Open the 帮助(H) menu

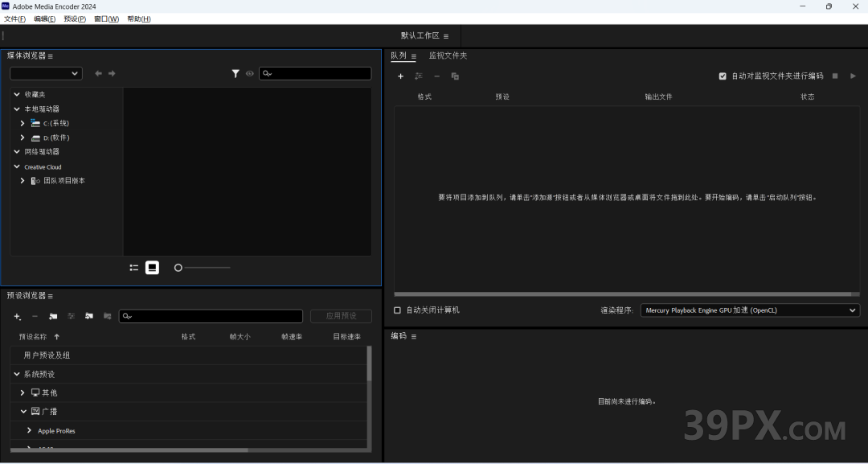[139, 18]
